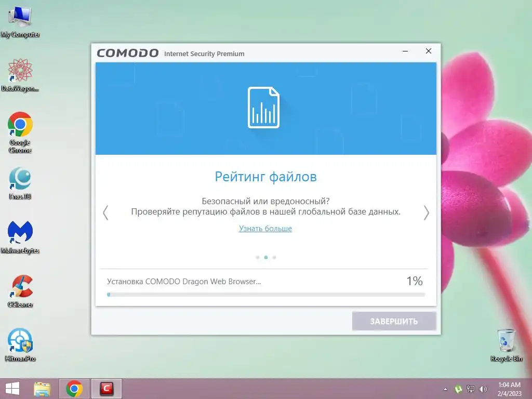Image resolution: width=532 pixels, height=399 pixels.
Task: Click the Рейтинг файлов heading
Action: click(x=265, y=177)
